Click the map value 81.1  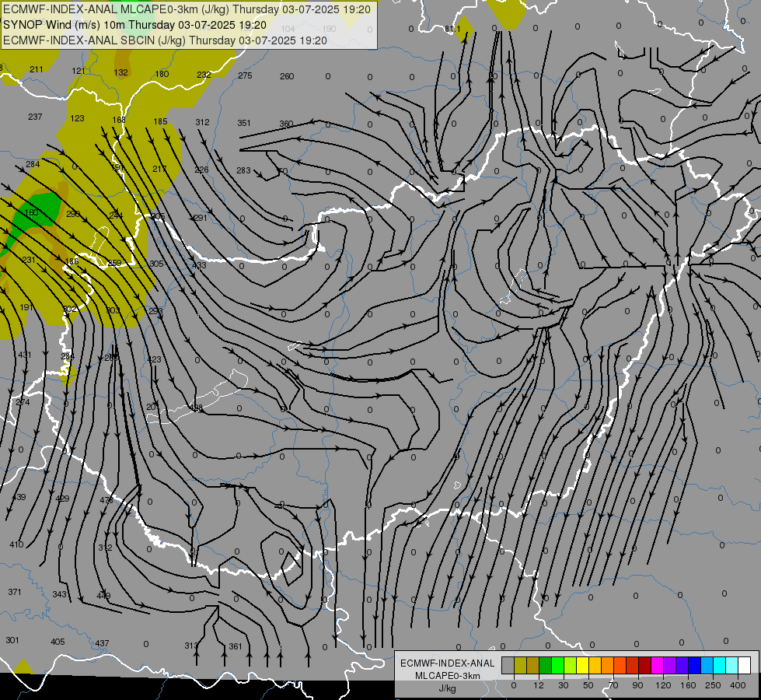(452, 29)
